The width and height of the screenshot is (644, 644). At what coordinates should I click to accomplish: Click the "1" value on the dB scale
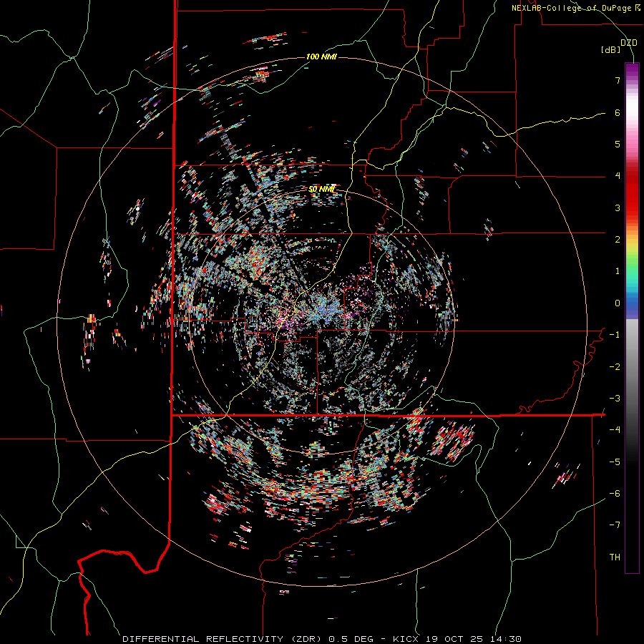tap(618, 271)
